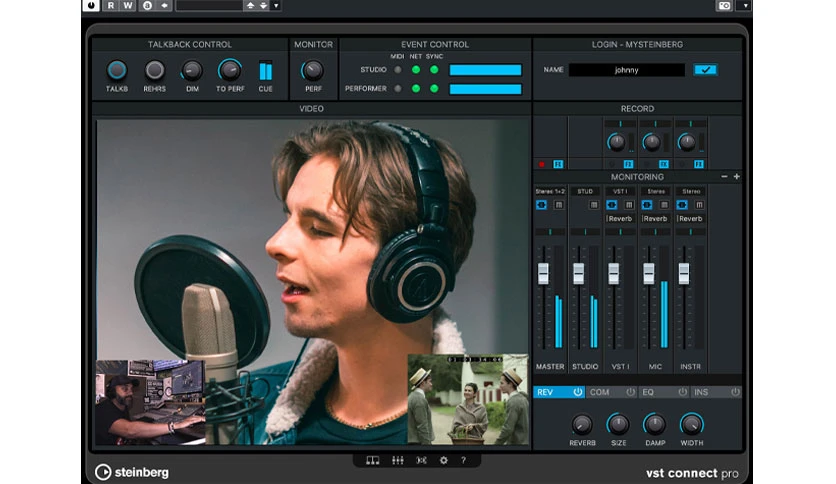836x484 pixels.
Task: Click the MASTER channel fader
Action: coord(543,274)
